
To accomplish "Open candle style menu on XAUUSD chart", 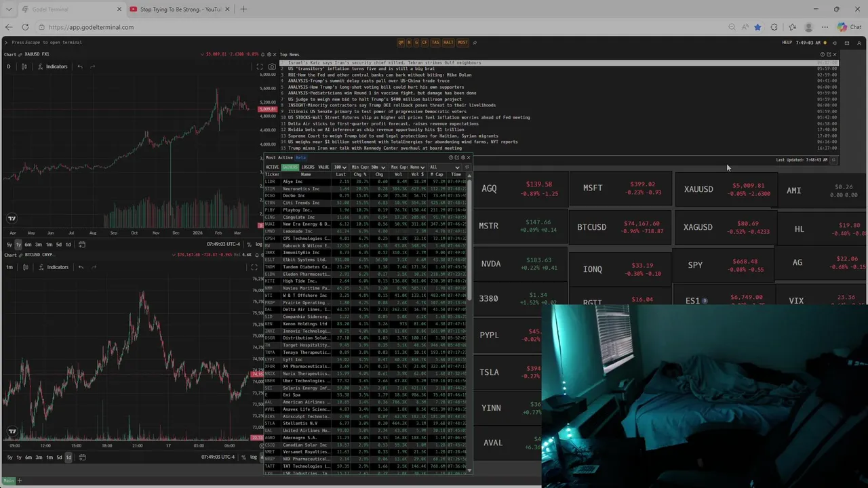I will (24, 66).
